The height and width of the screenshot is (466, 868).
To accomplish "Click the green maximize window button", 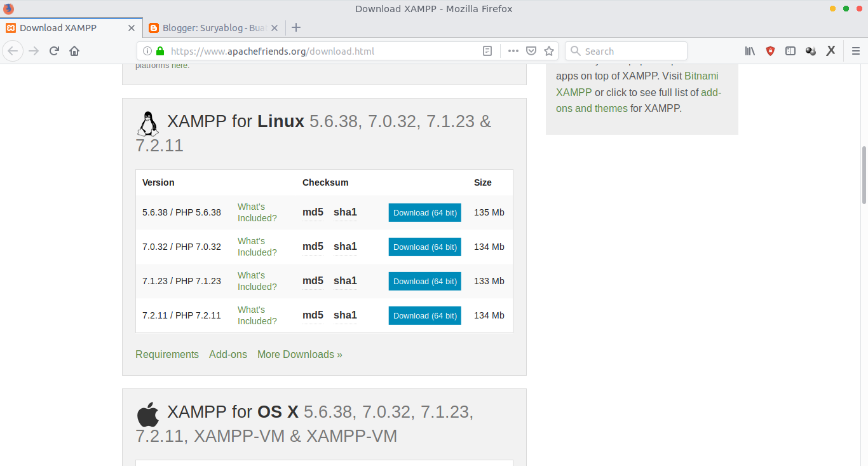I will 846,8.
